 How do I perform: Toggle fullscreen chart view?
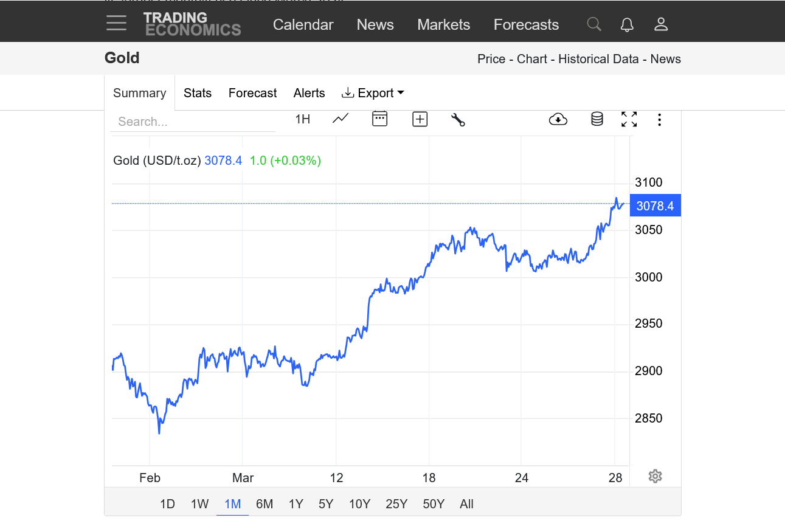[x=629, y=119]
